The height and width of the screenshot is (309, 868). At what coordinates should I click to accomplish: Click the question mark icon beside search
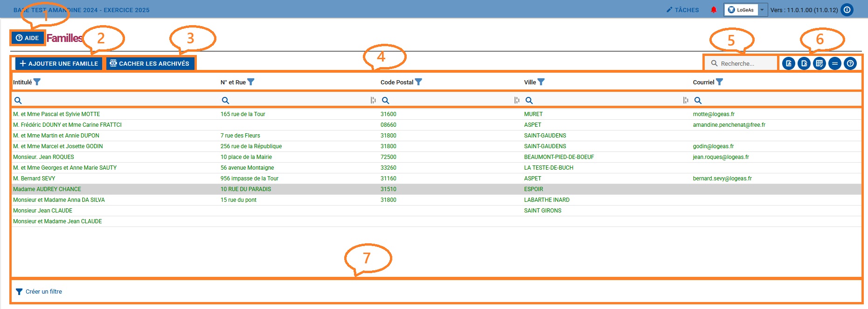pos(850,63)
